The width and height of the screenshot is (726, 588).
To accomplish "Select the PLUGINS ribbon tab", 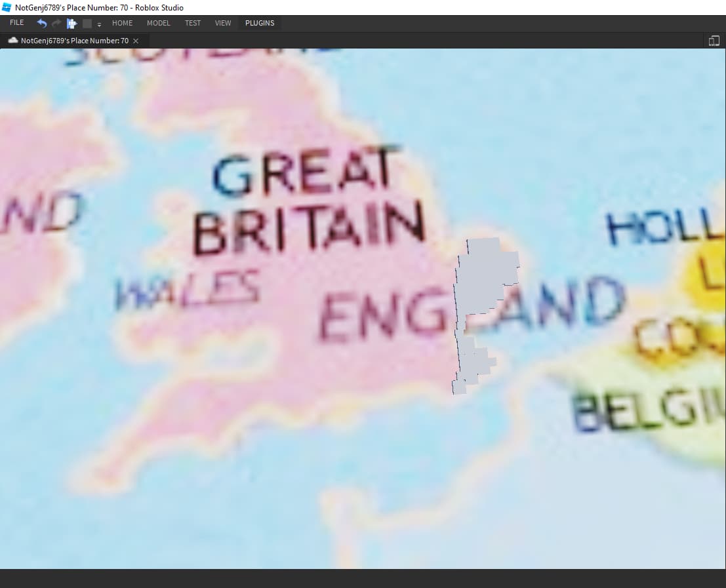I will (x=260, y=23).
